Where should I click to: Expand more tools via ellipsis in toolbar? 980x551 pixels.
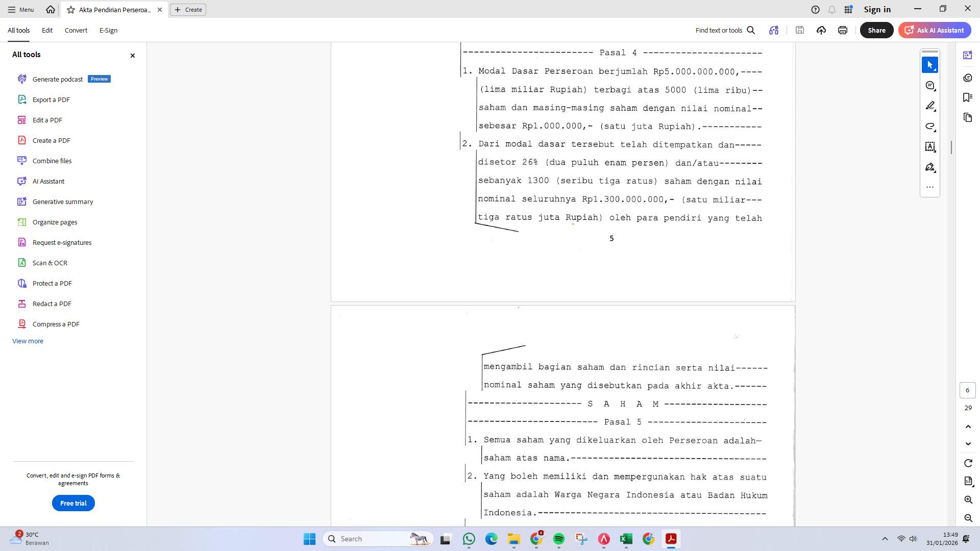[930, 187]
